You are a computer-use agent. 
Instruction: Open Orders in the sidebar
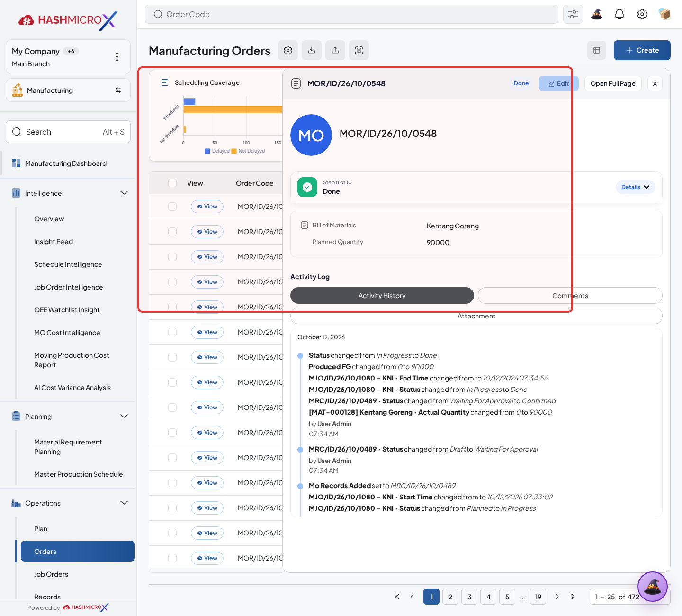pos(78,551)
